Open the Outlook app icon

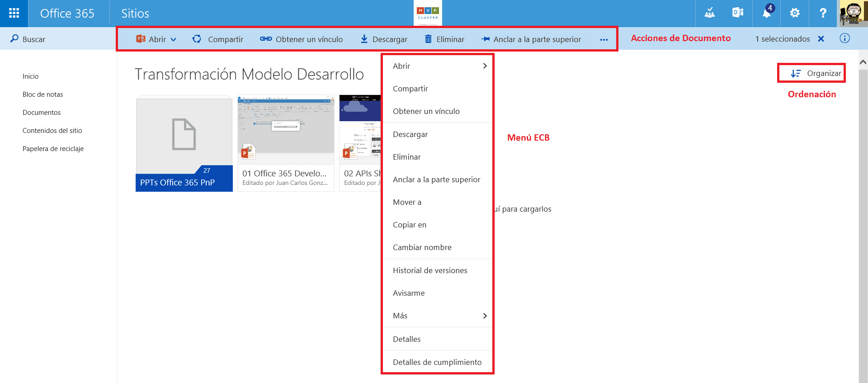click(738, 13)
